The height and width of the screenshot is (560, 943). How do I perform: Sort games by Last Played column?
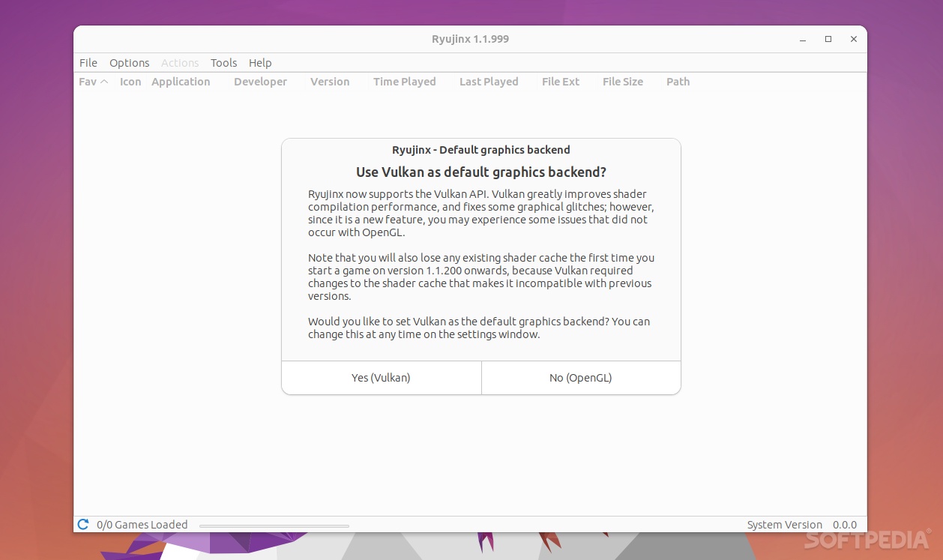488,82
